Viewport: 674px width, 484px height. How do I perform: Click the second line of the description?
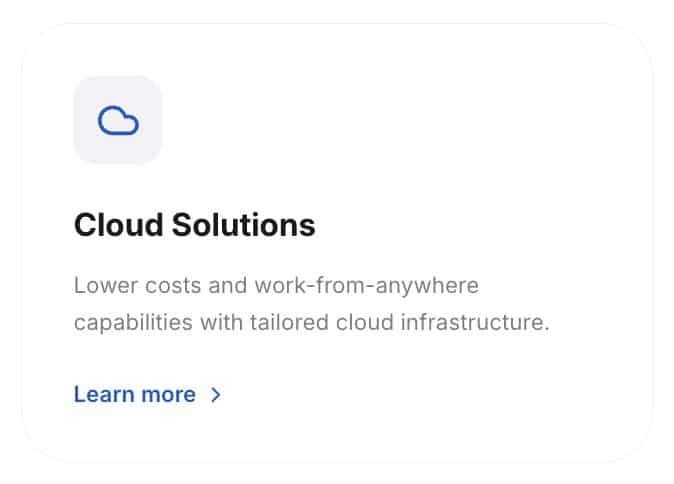coord(311,325)
